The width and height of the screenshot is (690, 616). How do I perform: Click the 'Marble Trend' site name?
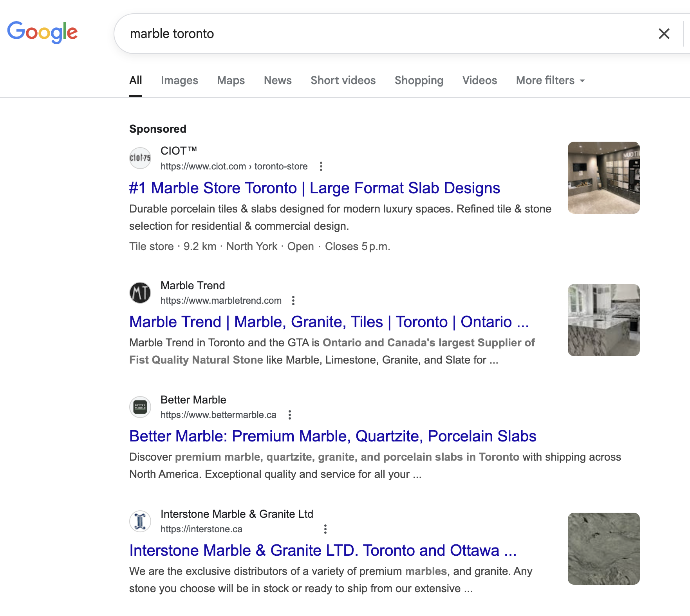tap(193, 285)
